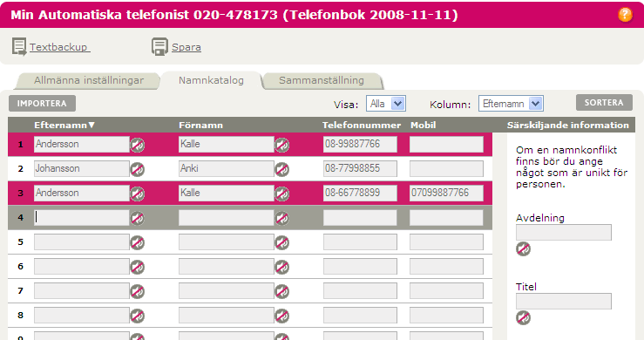Open the Kolumn dropdown showing Efternamn
Image resolution: width=644 pixels, height=340 pixels.
tap(511, 104)
